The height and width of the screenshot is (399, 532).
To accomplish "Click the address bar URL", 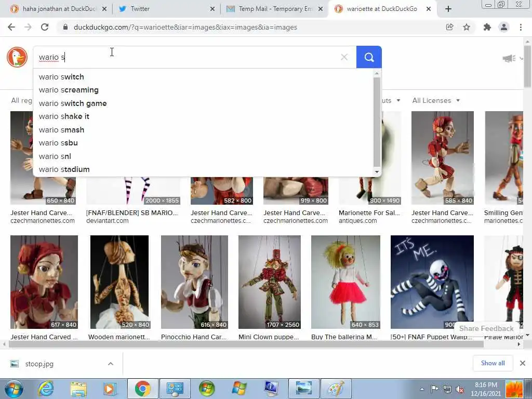I will [185, 27].
